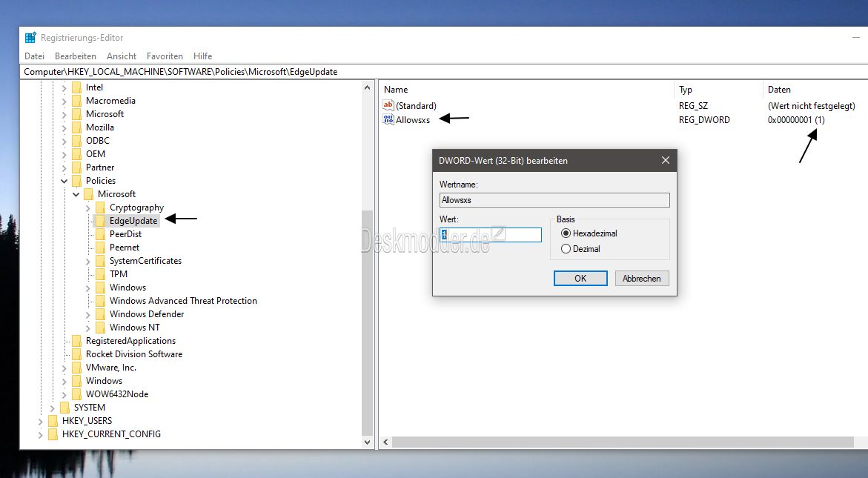The height and width of the screenshot is (478, 868).
Task: Click the RegisteredApplications folder icon
Action: click(76, 341)
